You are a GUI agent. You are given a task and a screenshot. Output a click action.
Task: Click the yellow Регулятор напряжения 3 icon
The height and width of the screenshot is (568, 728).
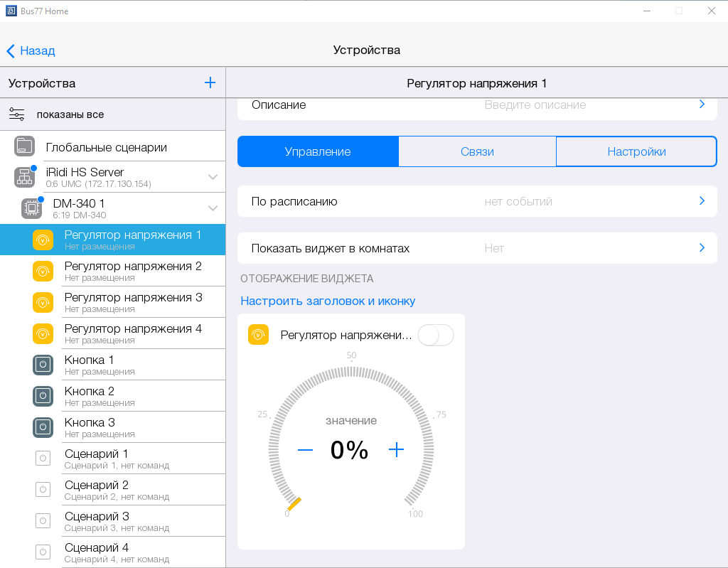(43, 302)
